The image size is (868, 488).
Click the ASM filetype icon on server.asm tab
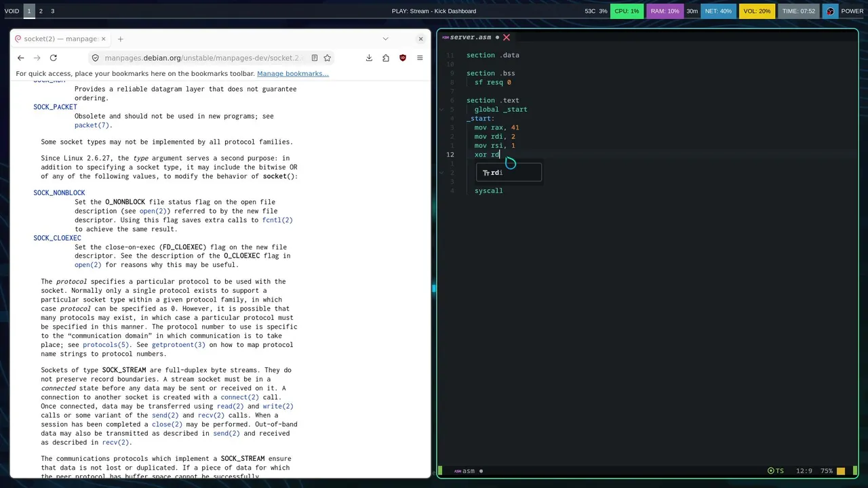point(446,37)
